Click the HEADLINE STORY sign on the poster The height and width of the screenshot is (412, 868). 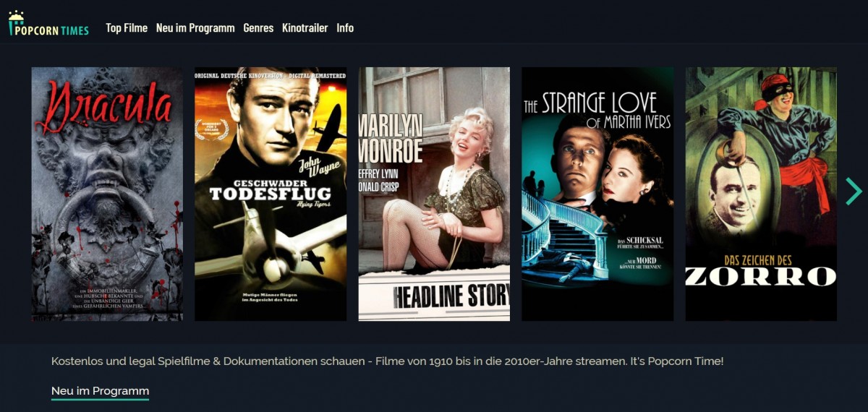coord(451,295)
